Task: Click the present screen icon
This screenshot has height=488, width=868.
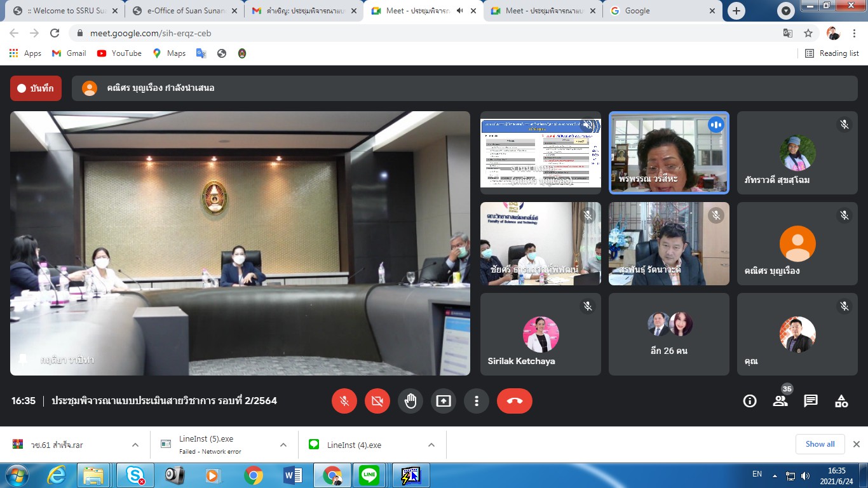Action: 443,401
